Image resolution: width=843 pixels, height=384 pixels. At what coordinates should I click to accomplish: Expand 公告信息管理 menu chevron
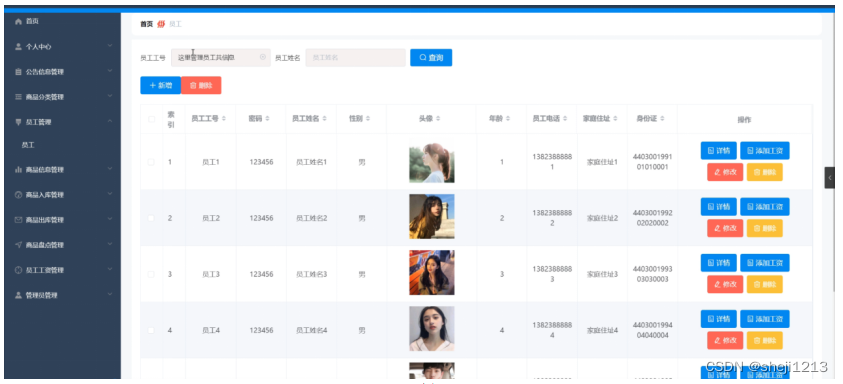pyautogui.click(x=110, y=72)
